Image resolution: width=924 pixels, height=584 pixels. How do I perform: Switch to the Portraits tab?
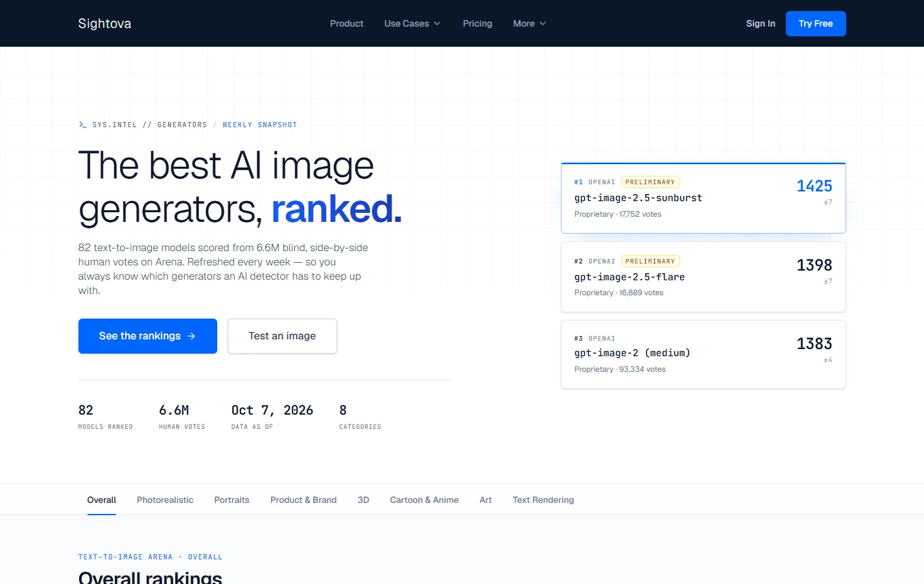pos(231,500)
